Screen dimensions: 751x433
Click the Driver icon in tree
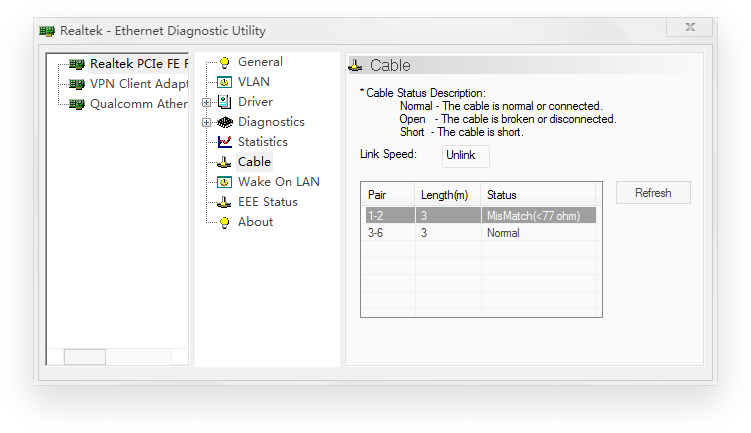224,102
